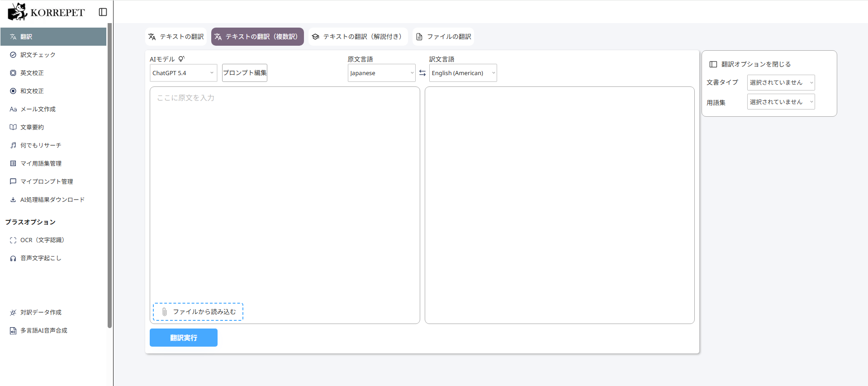The width and height of the screenshot is (868, 386).
Task: Click the プラスオプション heading
Action: (x=30, y=222)
